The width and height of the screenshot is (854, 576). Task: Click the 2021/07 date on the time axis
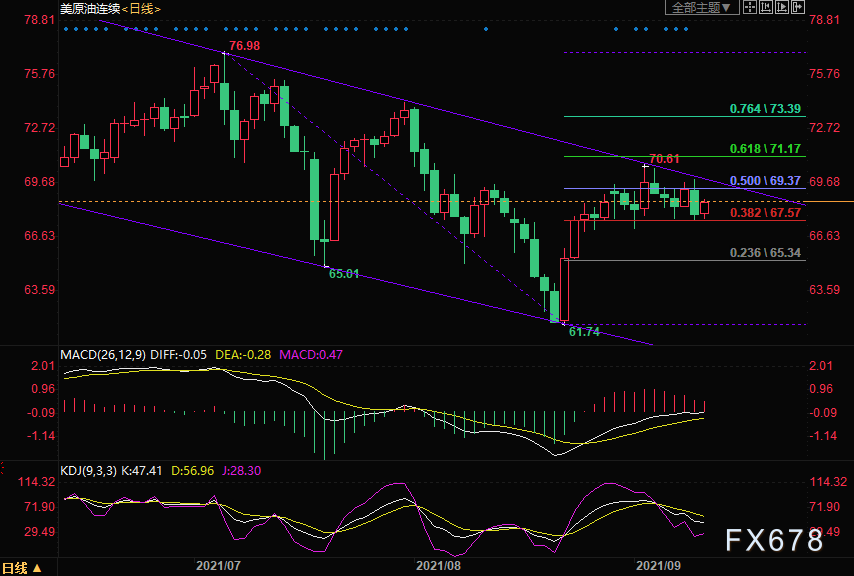pyautogui.click(x=218, y=566)
